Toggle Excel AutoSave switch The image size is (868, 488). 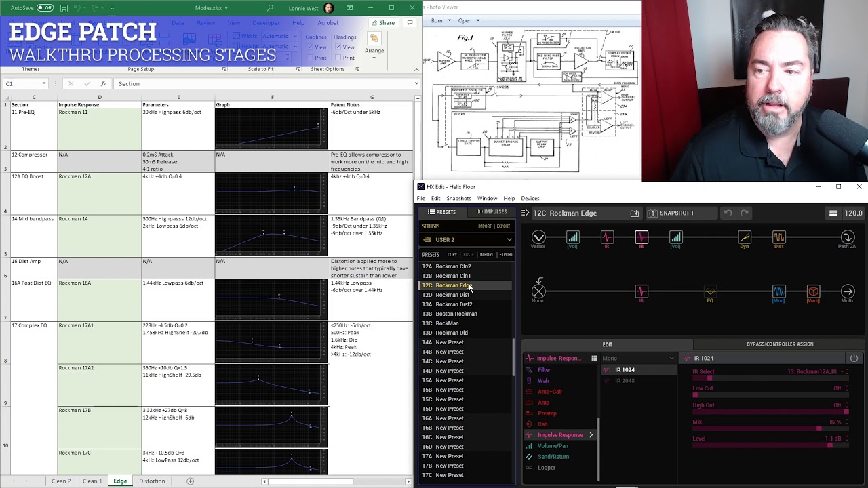tap(45, 8)
